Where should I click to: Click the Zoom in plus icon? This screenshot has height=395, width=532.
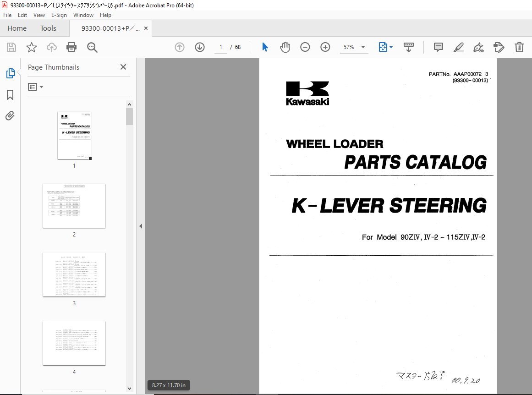[x=325, y=47]
